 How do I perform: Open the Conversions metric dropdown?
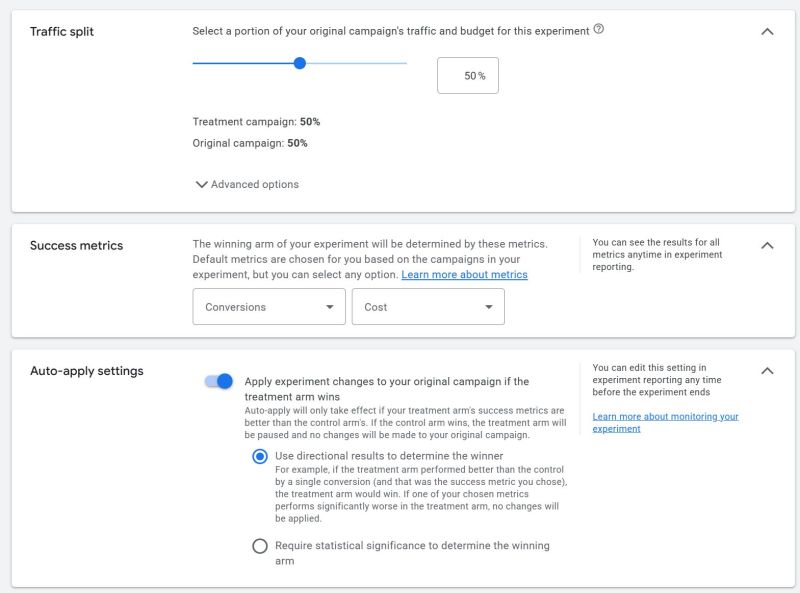point(268,307)
